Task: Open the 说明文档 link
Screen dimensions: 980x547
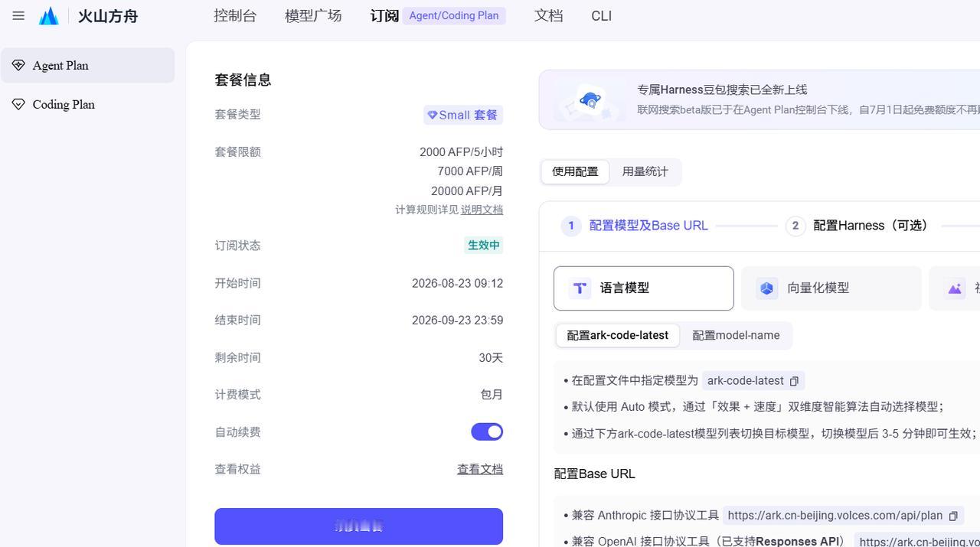Action: (482, 210)
